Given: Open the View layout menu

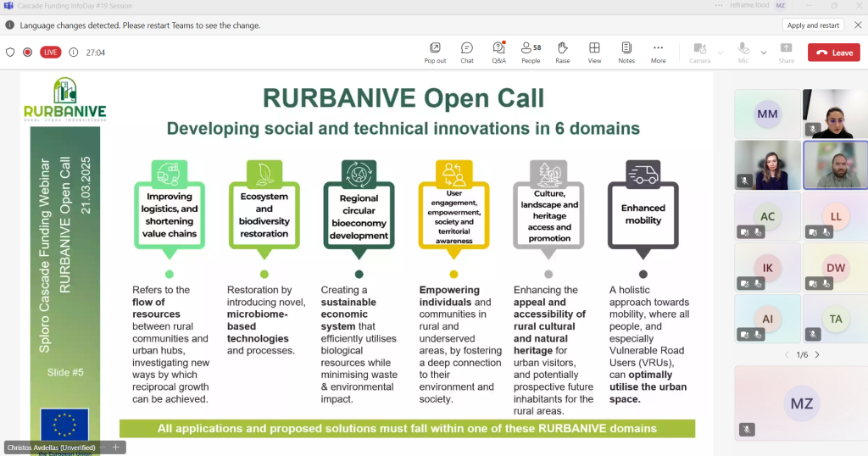Looking at the screenshot, I should coord(594,53).
